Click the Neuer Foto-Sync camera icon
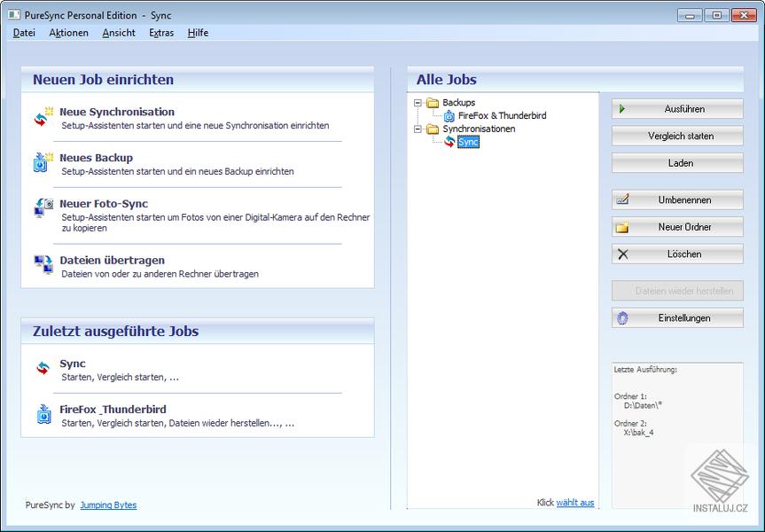The height and width of the screenshot is (532, 765). pyautogui.click(x=43, y=208)
